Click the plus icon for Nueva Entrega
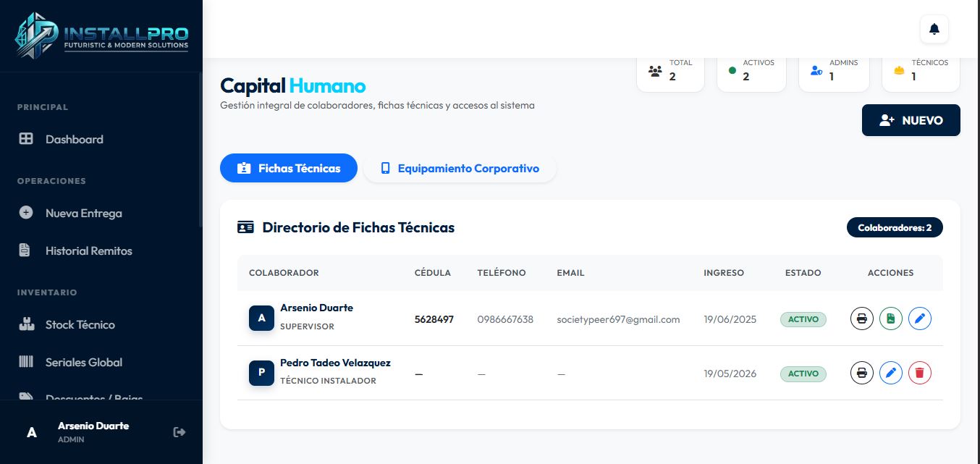The height and width of the screenshot is (464, 980). (26, 213)
